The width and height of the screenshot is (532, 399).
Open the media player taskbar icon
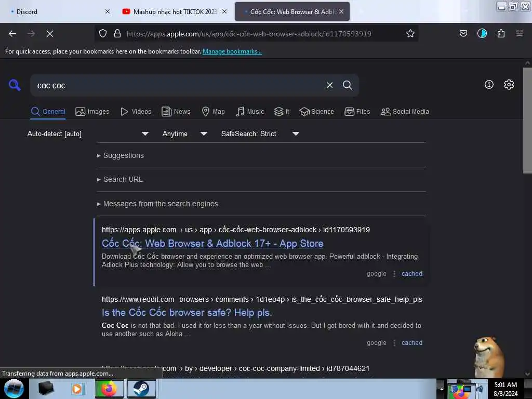point(77,389)
